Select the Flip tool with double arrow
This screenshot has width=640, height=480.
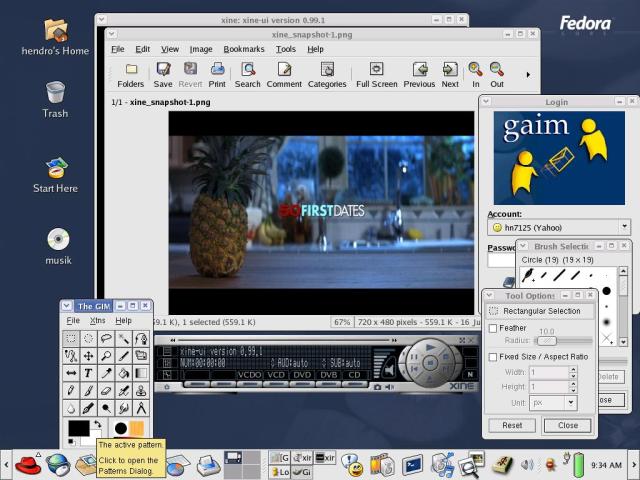click(71, 373)
